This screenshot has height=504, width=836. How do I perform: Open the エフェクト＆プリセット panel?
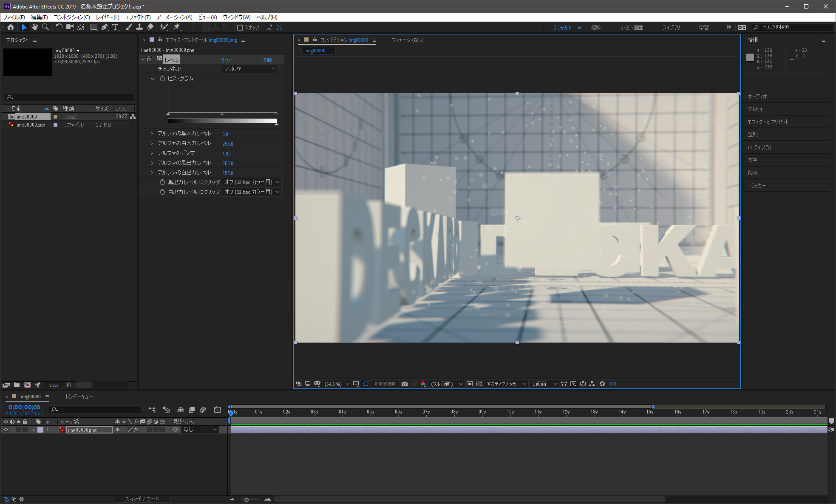[768, 122]
